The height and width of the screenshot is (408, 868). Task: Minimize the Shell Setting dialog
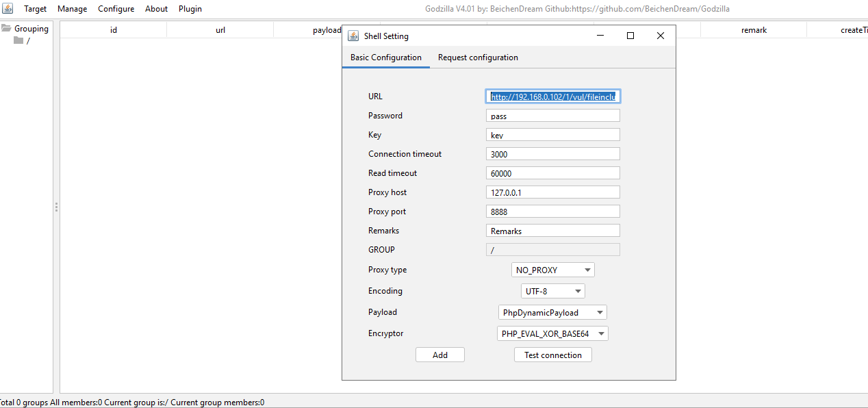600,36
